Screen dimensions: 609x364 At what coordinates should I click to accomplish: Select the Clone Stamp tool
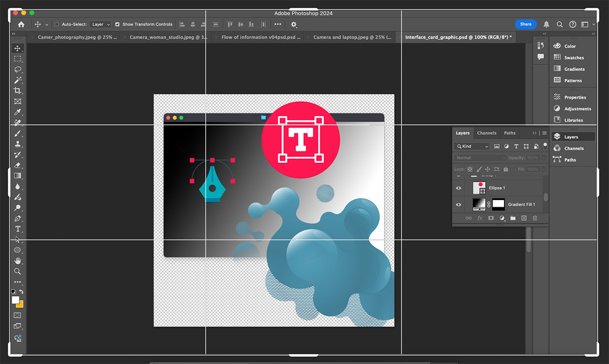17,144
